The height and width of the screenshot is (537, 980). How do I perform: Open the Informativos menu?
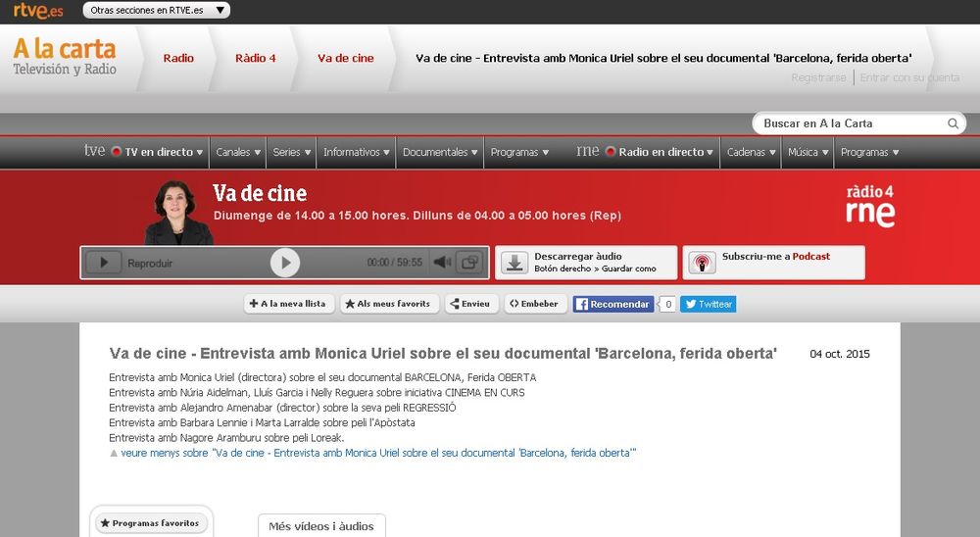click(x=357, y=152)
